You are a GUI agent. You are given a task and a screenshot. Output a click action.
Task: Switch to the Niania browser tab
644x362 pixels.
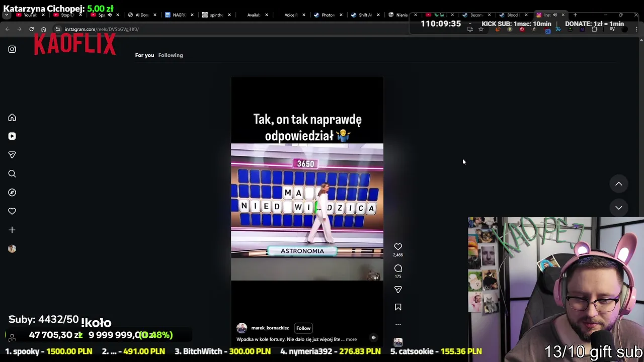(x=402, y=15)
